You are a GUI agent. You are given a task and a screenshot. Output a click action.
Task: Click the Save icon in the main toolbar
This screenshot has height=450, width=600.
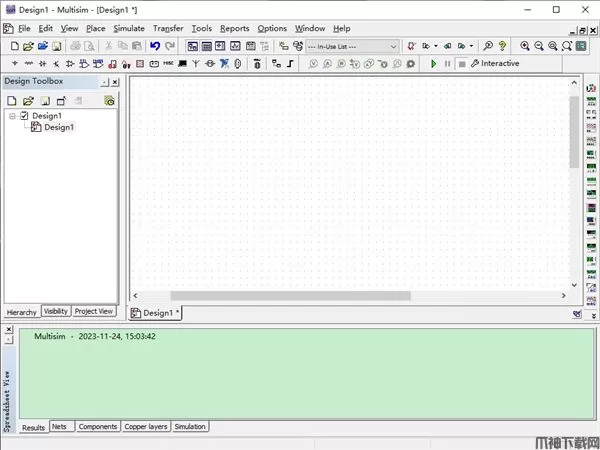[x=57, y=46]
